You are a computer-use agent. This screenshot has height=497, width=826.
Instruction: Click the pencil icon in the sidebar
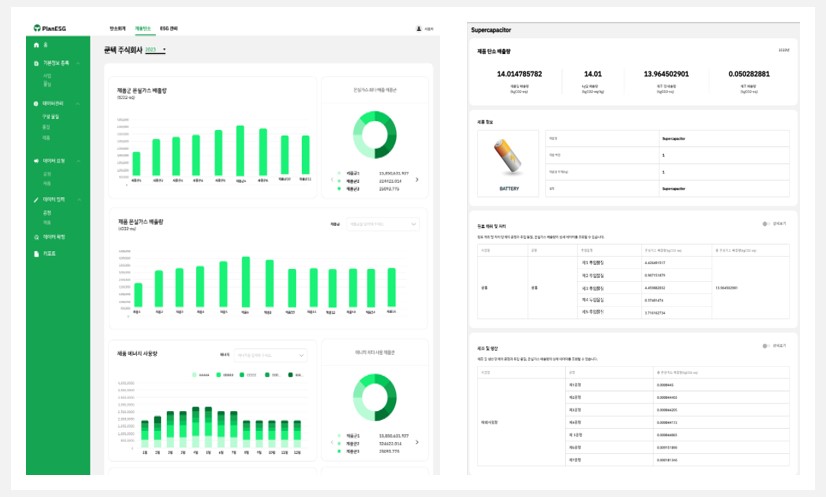(x=35, y=199)
